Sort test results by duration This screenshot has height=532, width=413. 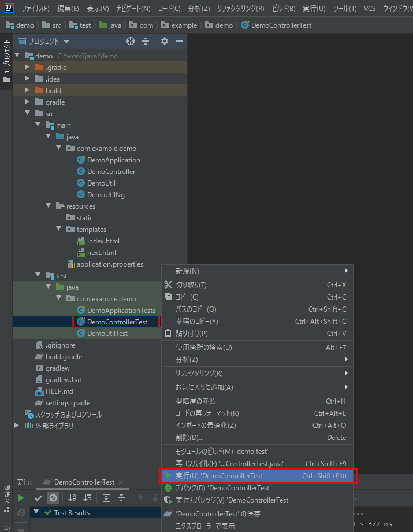click(x=87, y=497)
